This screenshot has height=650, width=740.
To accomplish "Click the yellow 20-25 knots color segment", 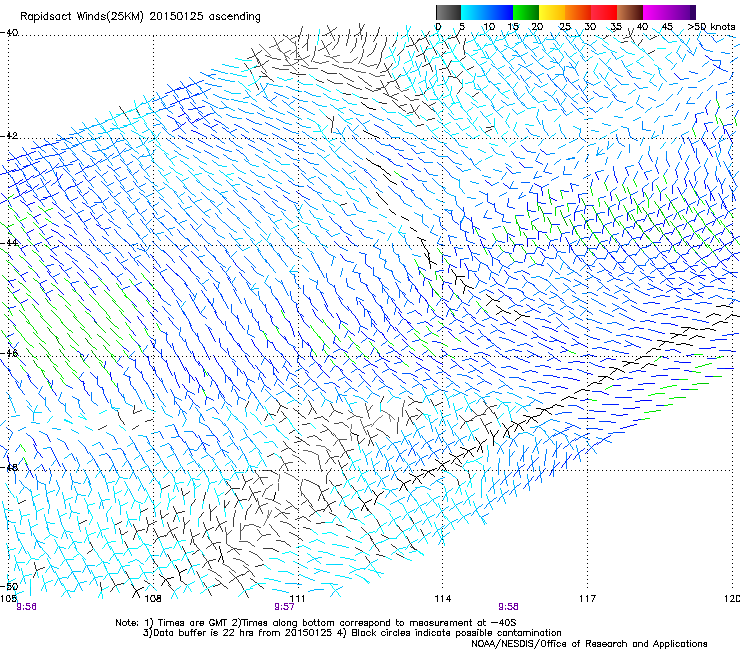I will click(552, 12).
